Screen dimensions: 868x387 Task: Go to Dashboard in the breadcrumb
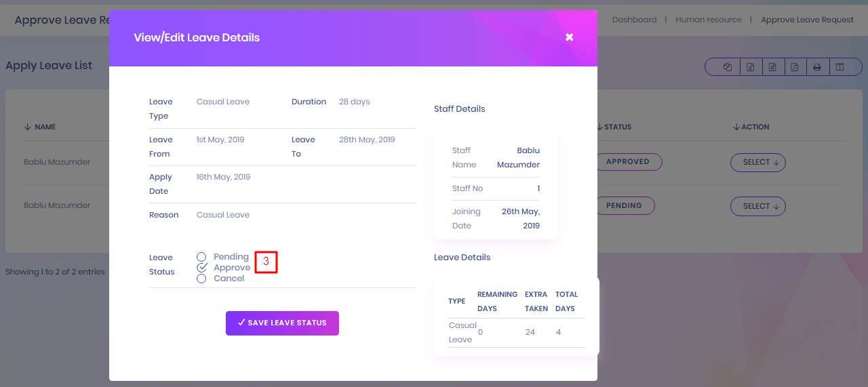pyautogui.click(x=634, y=20)
